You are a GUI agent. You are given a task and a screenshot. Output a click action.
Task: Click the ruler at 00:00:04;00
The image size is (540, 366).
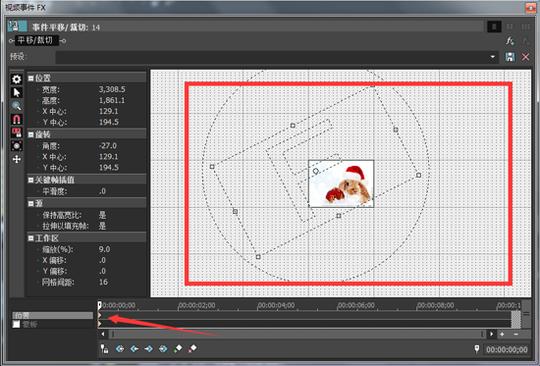[x=277, y=305]
